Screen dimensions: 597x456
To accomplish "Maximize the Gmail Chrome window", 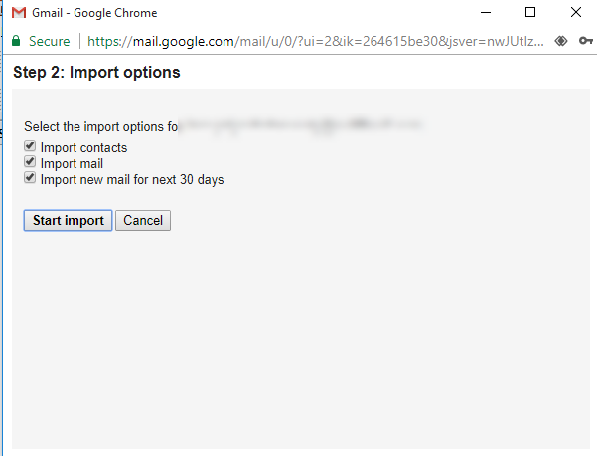I will (530, 13).
